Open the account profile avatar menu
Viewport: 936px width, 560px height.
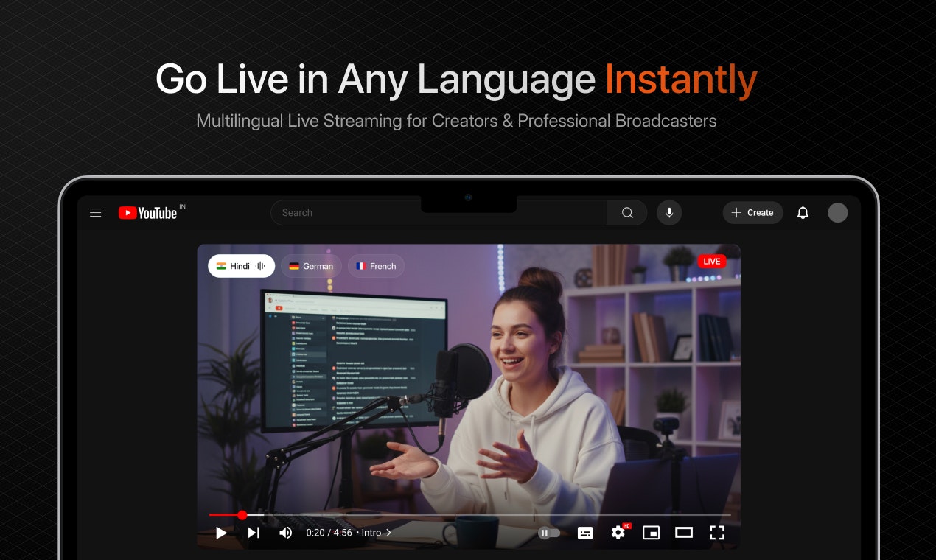(838, 212)
